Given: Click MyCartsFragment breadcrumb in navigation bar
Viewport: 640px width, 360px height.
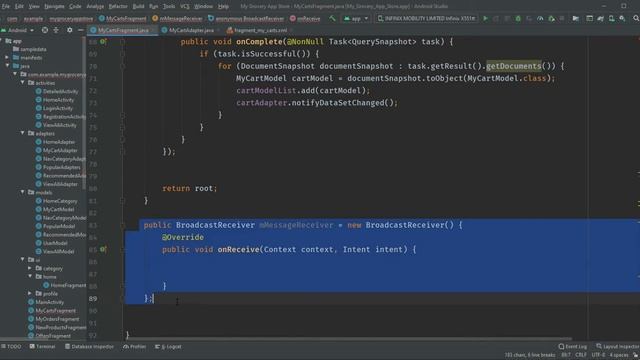Looking at the screenshot, I should (x=122, y=19).
